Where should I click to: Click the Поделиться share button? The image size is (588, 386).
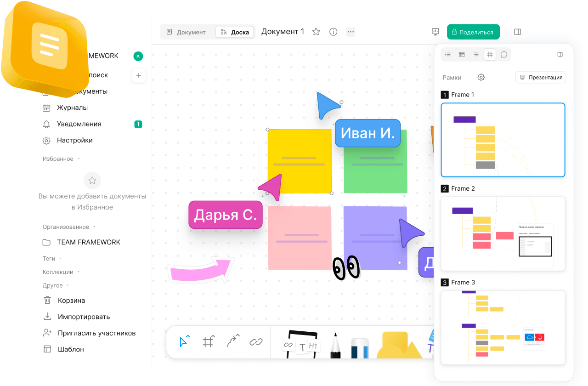click(x=473, y=32)
